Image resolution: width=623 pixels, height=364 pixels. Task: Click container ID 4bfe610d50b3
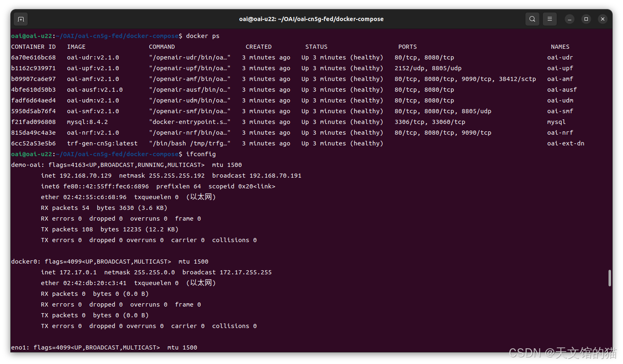point(34,90)
